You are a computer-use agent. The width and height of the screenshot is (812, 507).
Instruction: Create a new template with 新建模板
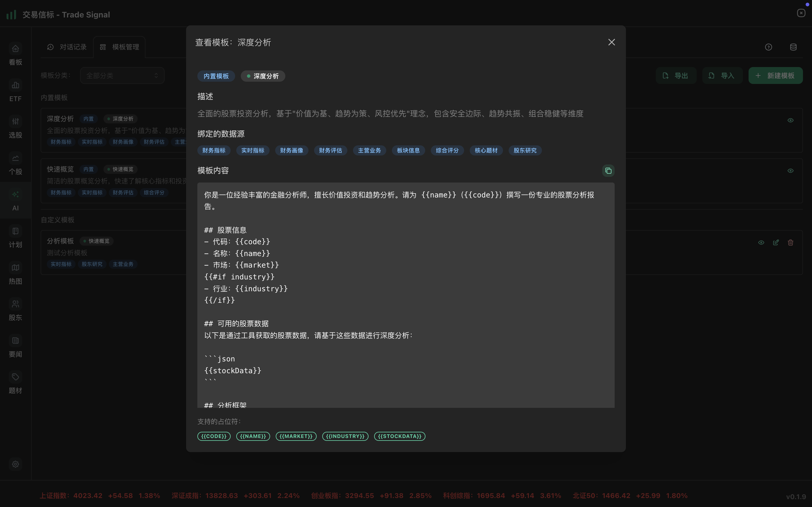pyautogui.click(x=775, y=75)
